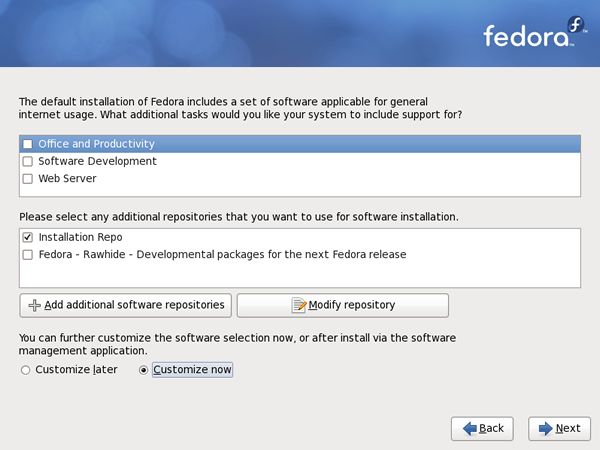Highlight the Office and Productivity row text
Image resolution: width=600 pixels, height=450 pixels.
pos(96,144)
